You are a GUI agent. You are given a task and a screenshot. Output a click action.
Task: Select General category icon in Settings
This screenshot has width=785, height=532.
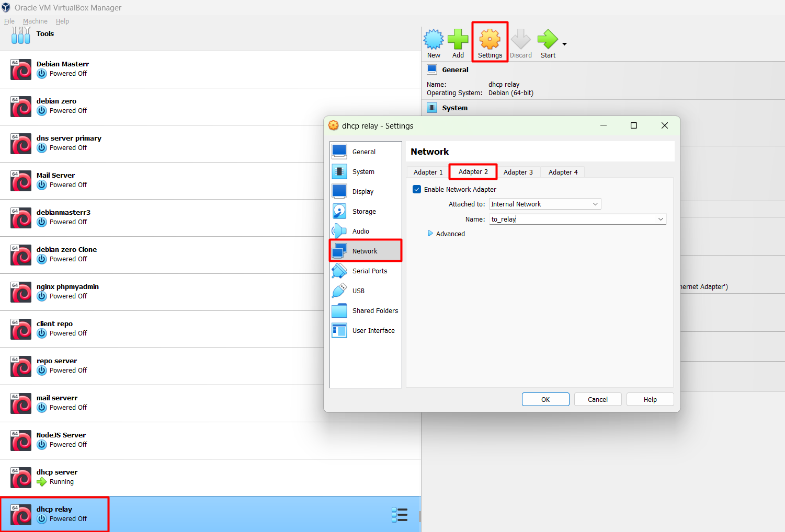pos(339,152)
